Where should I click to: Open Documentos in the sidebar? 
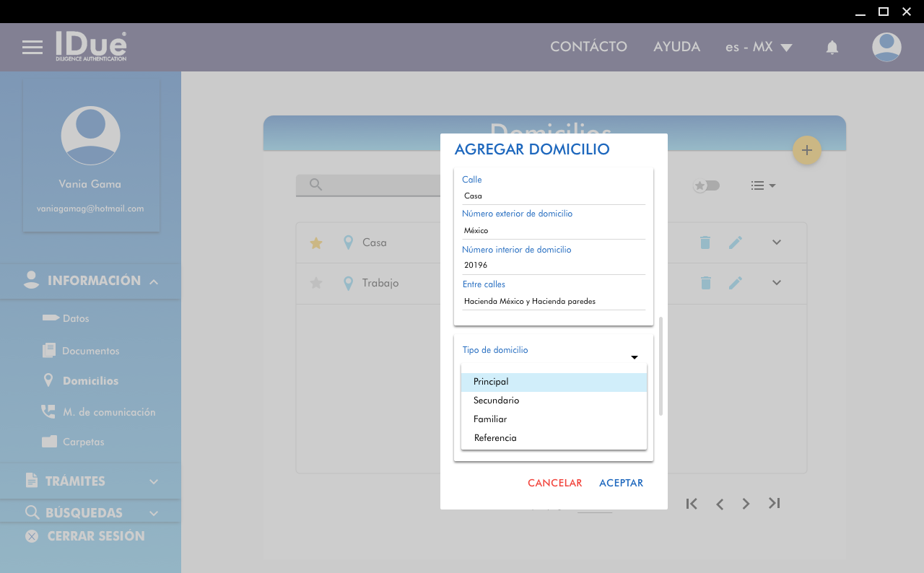tap(90, 351)
